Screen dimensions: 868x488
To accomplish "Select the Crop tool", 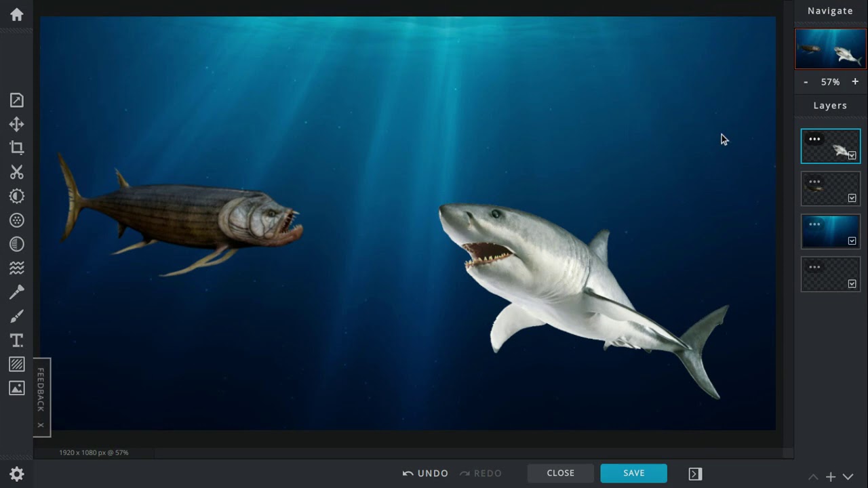I will (x=17, y=148).
